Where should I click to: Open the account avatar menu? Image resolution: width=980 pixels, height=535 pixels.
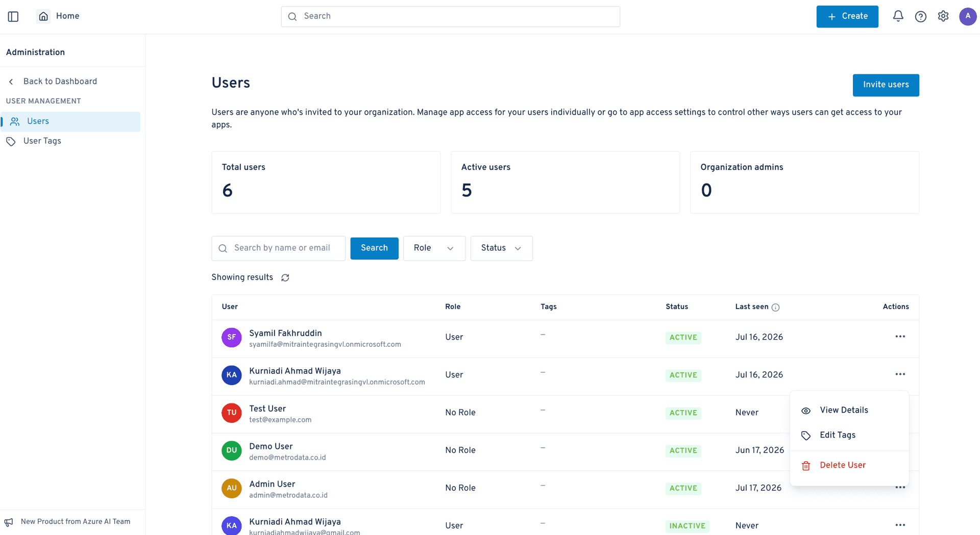967,16
